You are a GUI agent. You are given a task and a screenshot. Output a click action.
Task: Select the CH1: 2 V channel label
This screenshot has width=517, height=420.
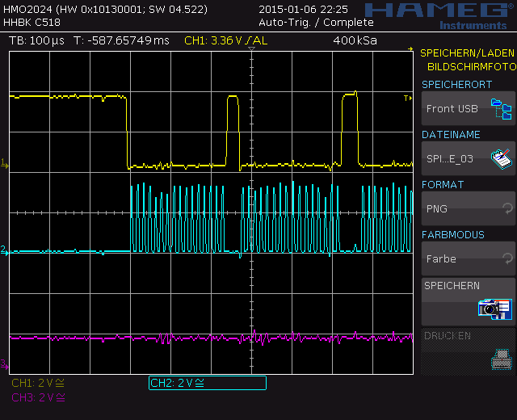[x=38, y=383]
